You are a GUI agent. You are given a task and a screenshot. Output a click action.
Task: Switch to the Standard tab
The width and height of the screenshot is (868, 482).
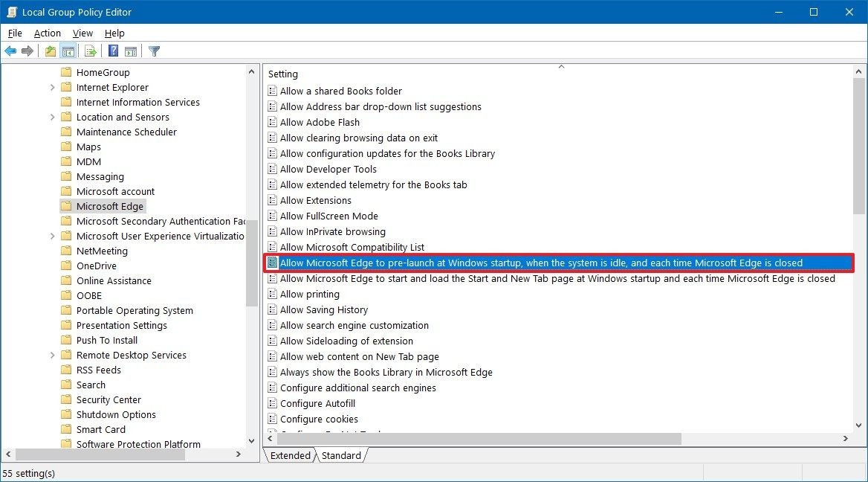[341, 455]
